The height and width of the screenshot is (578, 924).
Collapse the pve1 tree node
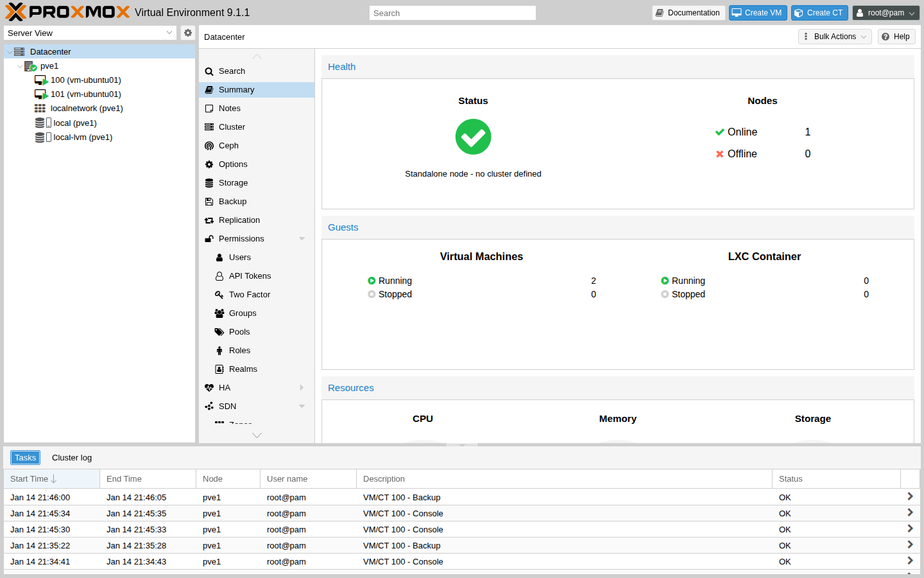pyautogui.click(x=20, y=66)
